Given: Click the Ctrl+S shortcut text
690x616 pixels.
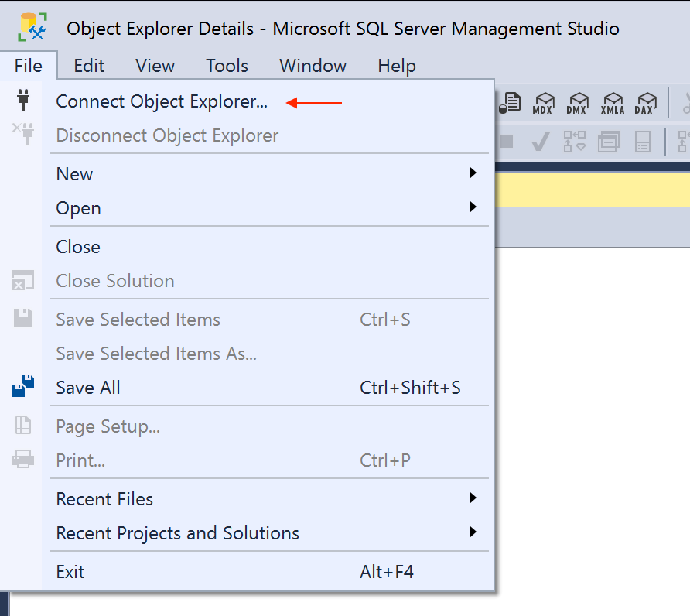Looking at the screenshot, I should click(385, 320).
